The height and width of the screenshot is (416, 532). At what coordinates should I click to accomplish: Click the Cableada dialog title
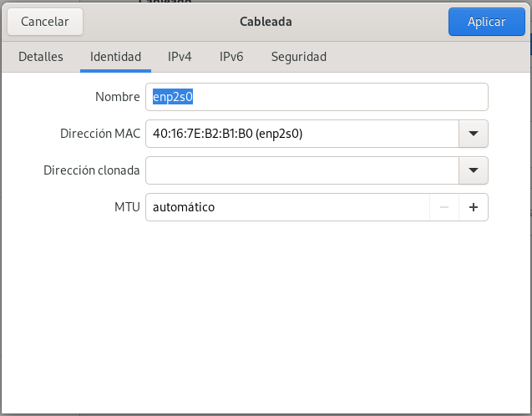coord(266,22)
